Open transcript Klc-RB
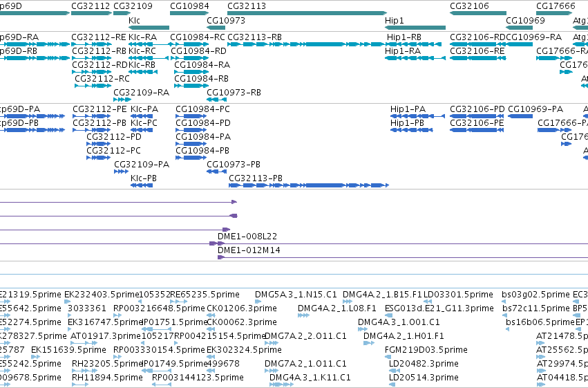Image resolution: width=588 pixels, height=388 pixels. (x=143, y=72)
